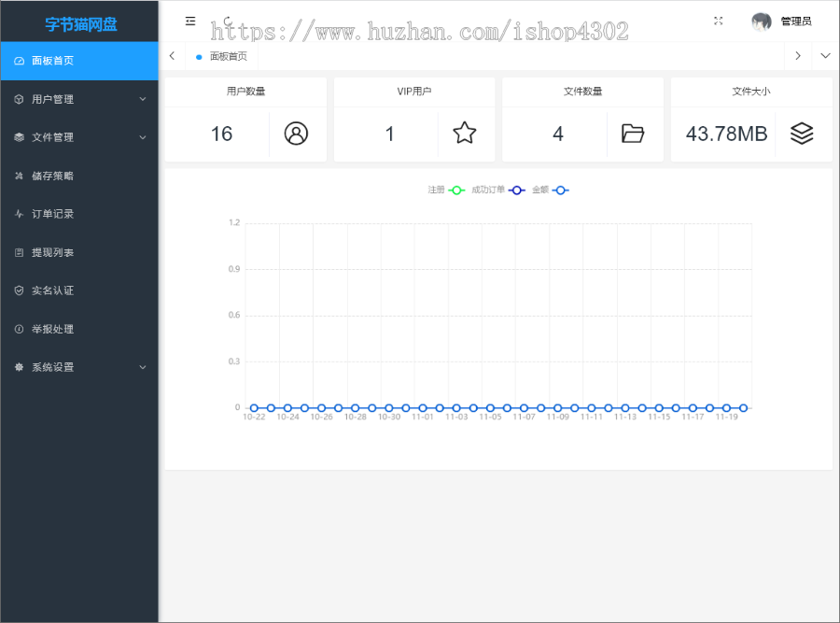
Task: Expand the 用户管理 sidebar submenu
Action: coord(79,99)
